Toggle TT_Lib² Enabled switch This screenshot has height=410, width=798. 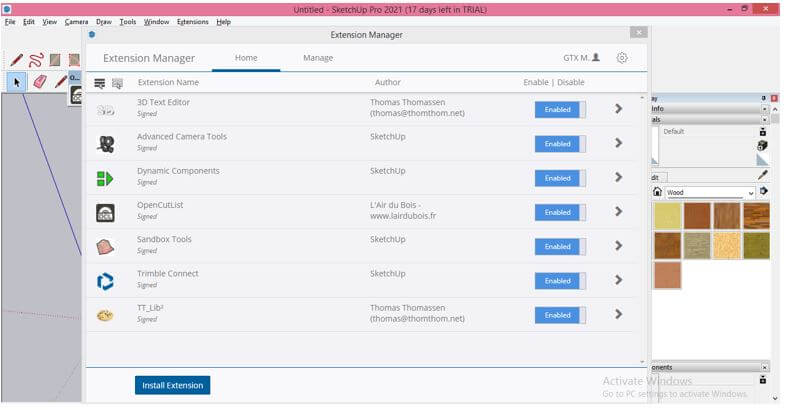coord(560,315)
